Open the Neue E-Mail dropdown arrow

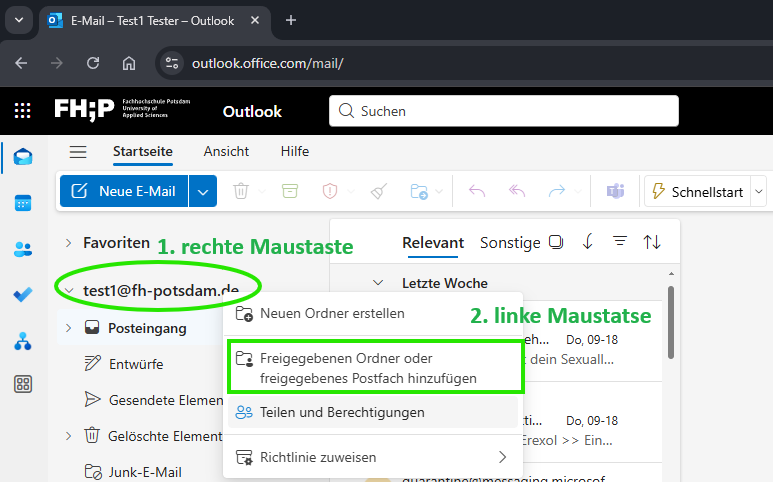click(203, 192)
